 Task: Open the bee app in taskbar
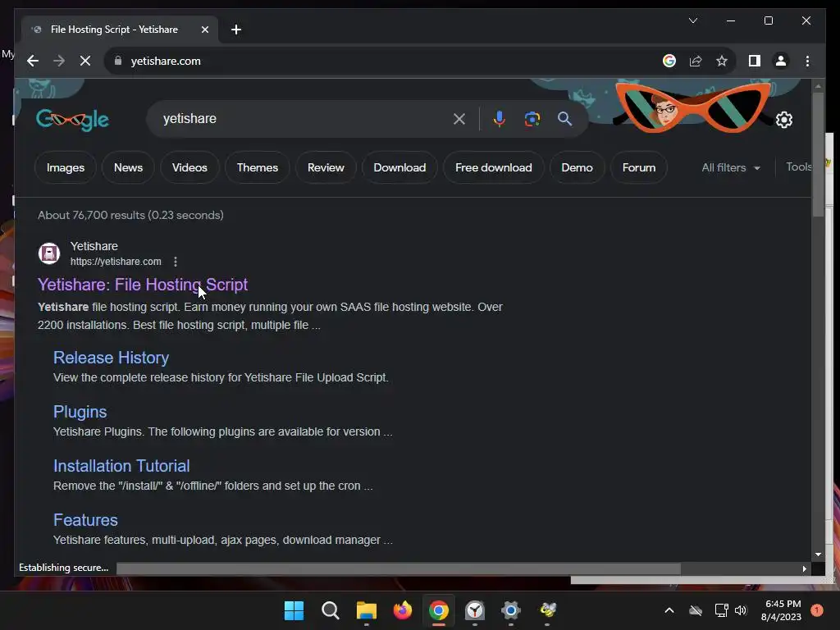(x=547, y=610)
